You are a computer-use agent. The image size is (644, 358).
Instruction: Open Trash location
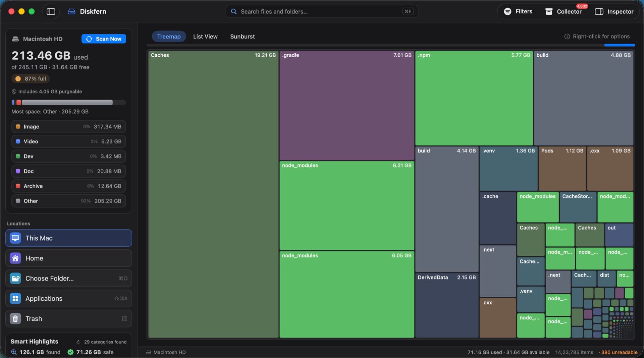point(69,318)
